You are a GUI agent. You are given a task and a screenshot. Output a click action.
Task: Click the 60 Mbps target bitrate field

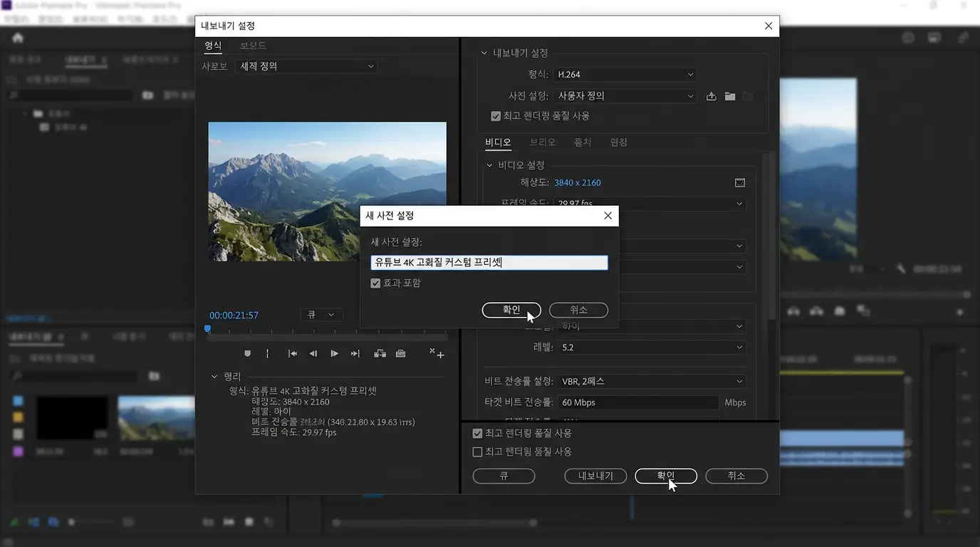click(x=638, y=403)
